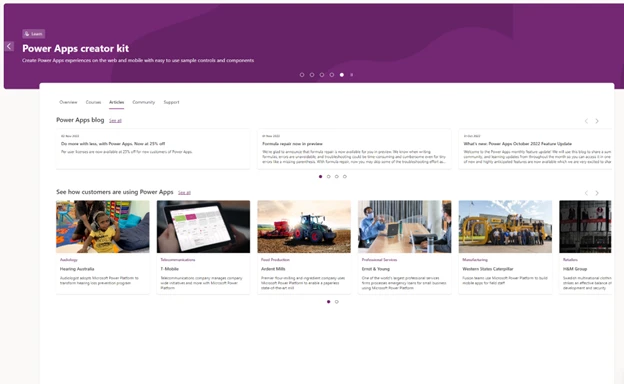Open Western States Caterpillar machinery thumbnail
624x384 pixels.
pos(505,226)
